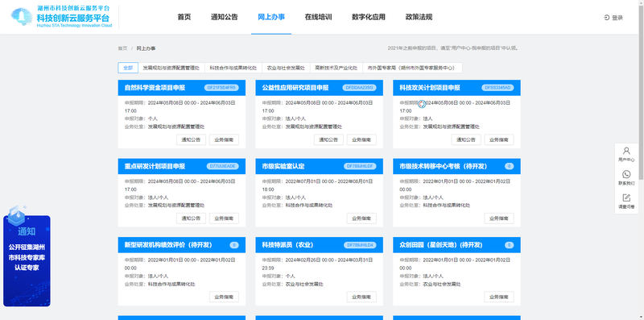Click the DF21FSD4FR5 code badge
The width and height of the screenshot is (644, 320).
(x=221, y=88)
